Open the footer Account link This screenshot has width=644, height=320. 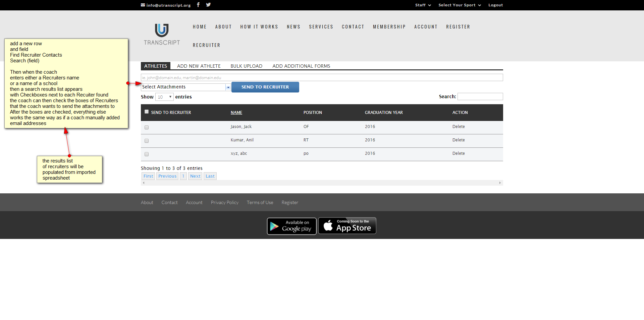tap(194, 202)
